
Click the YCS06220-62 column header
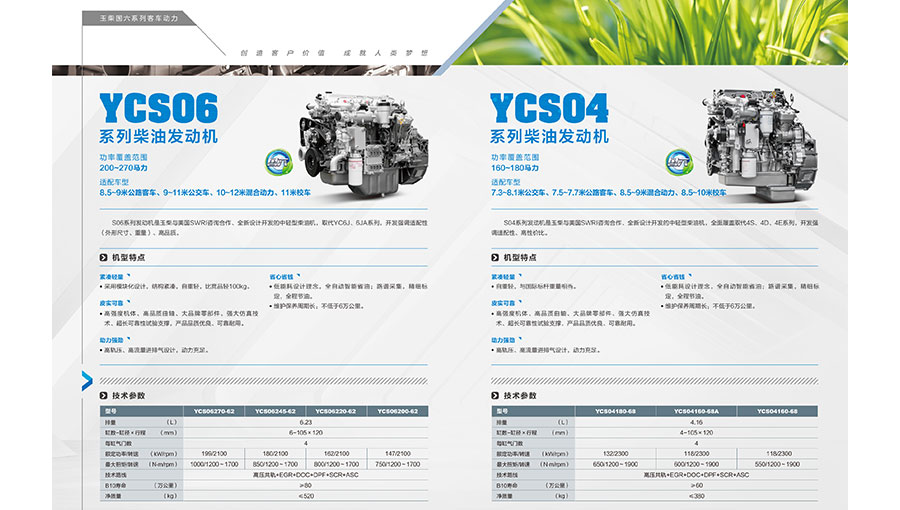click(336, 411)
